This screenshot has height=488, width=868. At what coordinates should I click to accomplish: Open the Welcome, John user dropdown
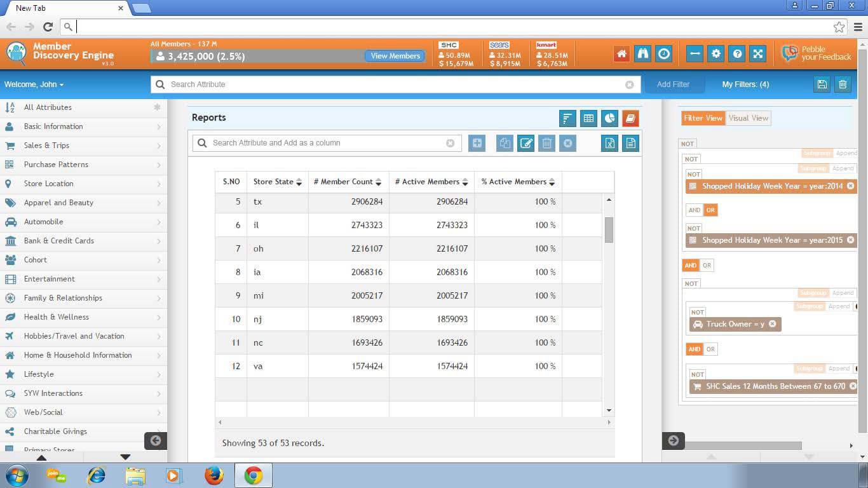(34, 85)
